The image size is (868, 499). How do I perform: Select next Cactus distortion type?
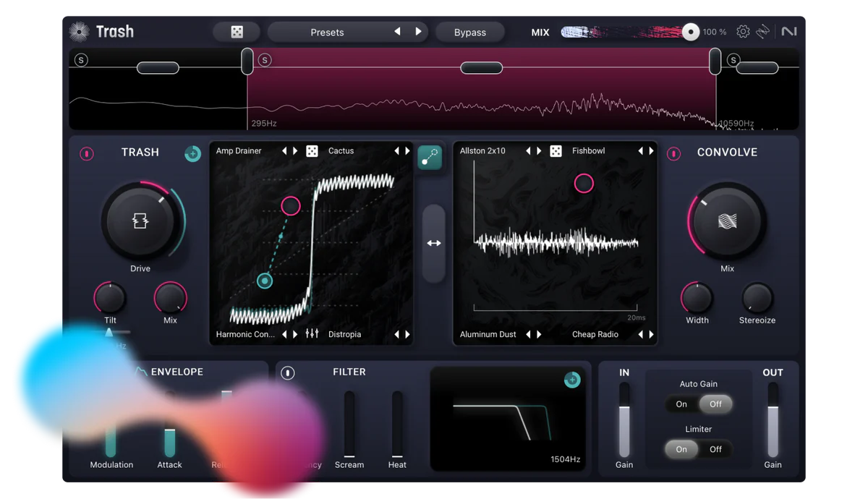pos(407,151)
